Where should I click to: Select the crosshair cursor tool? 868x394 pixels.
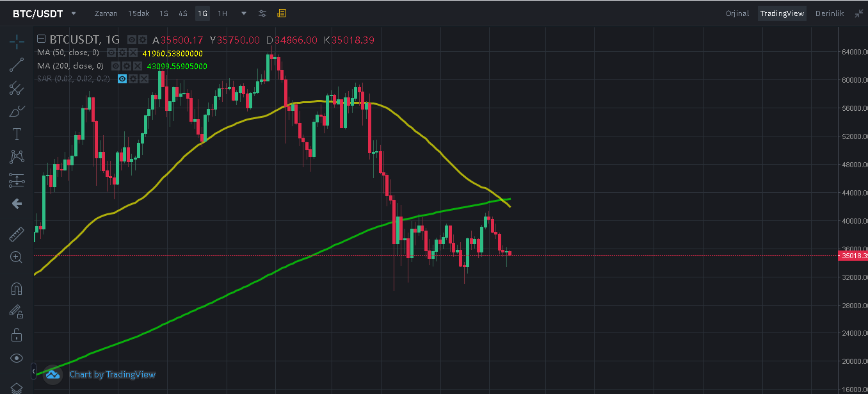17,42
